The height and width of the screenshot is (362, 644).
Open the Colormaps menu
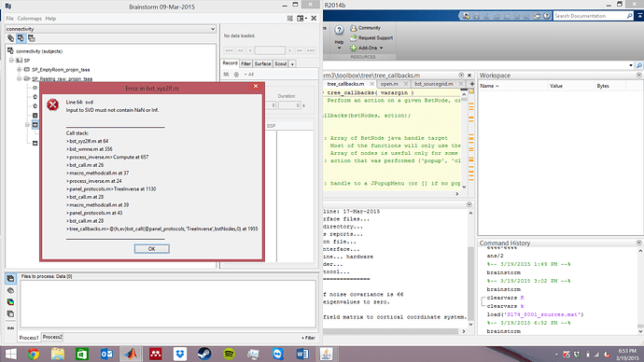click(30, 19)
